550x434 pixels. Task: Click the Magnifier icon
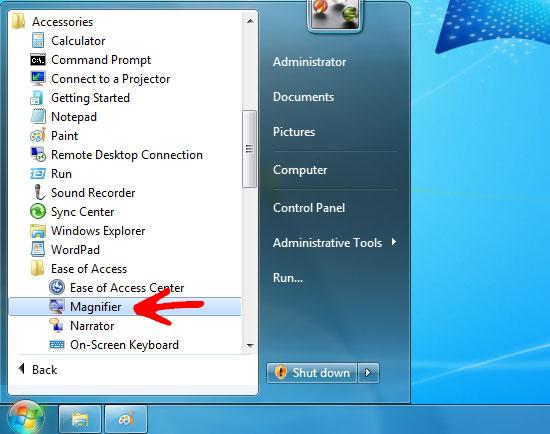point(57,306)
